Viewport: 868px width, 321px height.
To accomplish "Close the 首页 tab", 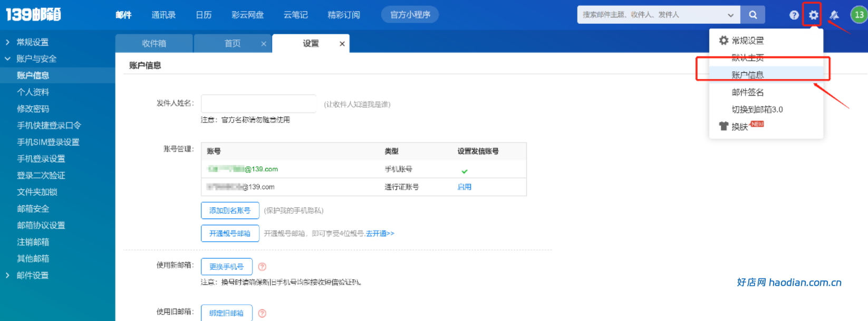I will coord(264,44).
